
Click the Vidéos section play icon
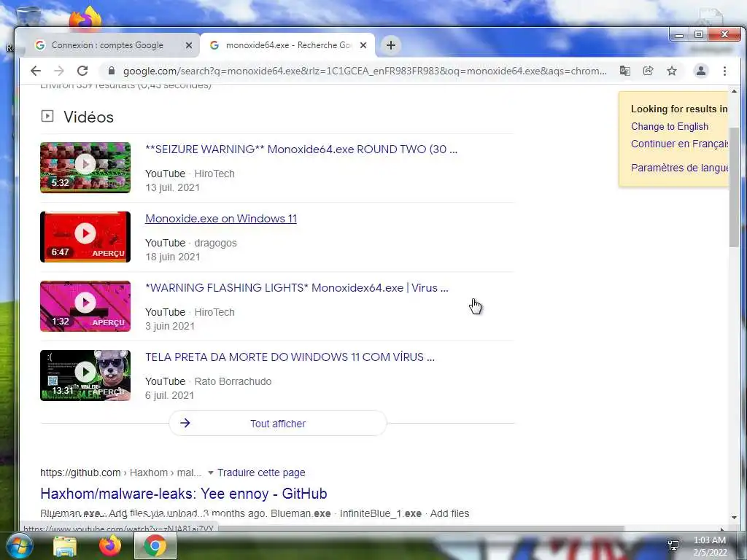pos(47,116)
